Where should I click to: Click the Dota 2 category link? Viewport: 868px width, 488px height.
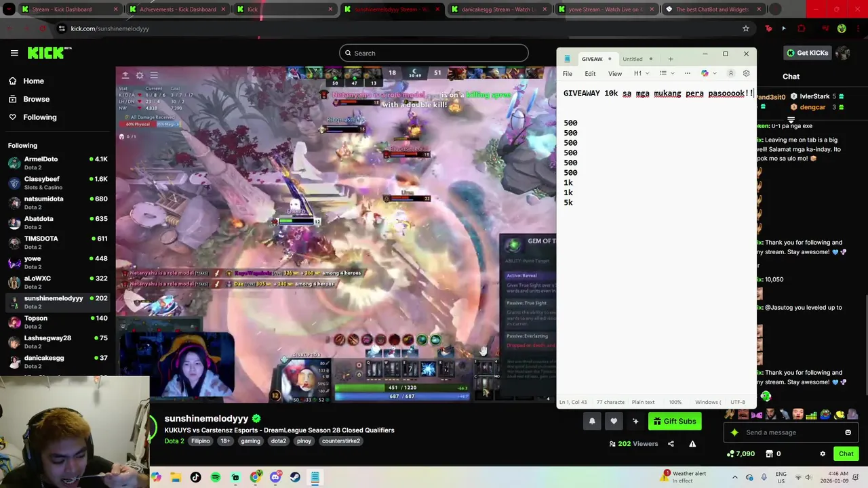click(x=174, y=441)
